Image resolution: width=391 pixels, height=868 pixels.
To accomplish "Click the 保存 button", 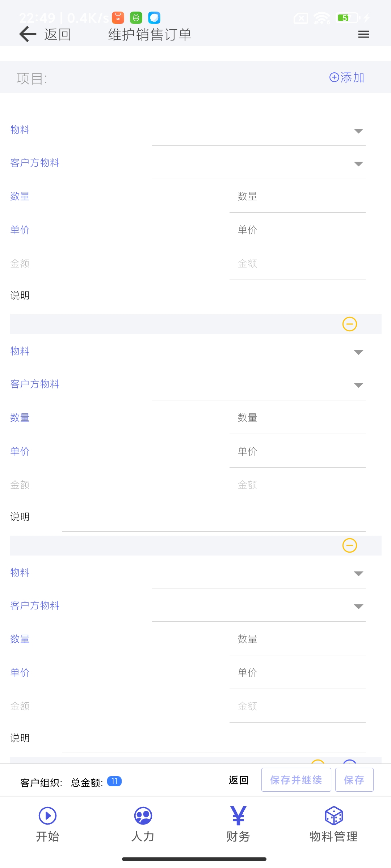I will click(354, 780).
